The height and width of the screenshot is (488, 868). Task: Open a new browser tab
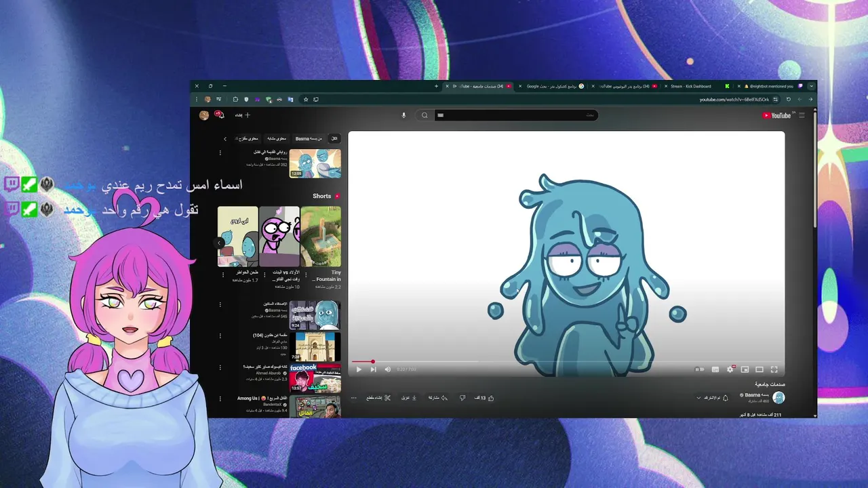[436, 86]
